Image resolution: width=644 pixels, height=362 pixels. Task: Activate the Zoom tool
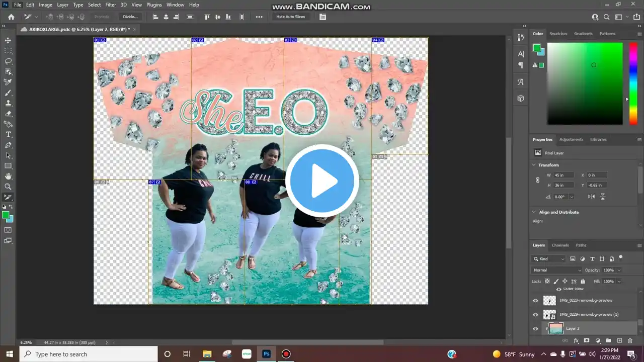point(8,187)
